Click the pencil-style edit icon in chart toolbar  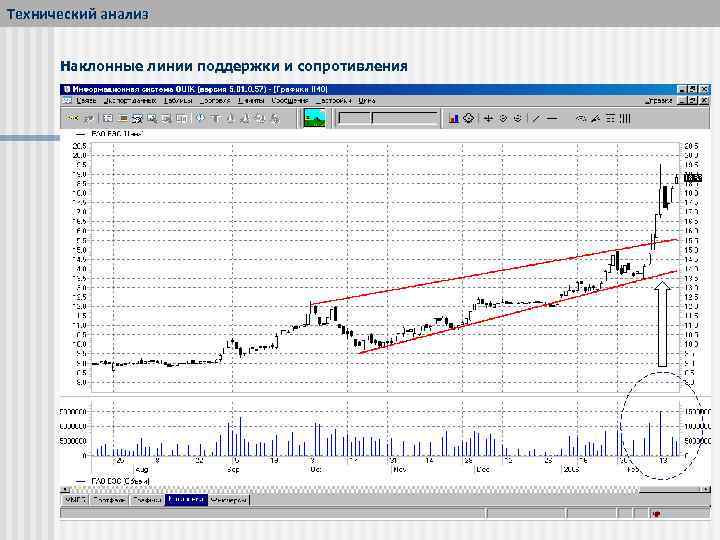(x=596, y=119)
